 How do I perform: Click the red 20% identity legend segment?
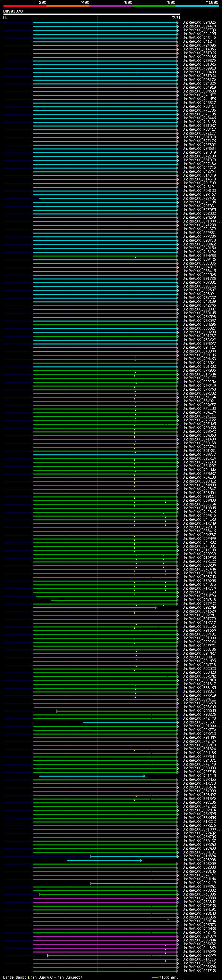point(25,6)
